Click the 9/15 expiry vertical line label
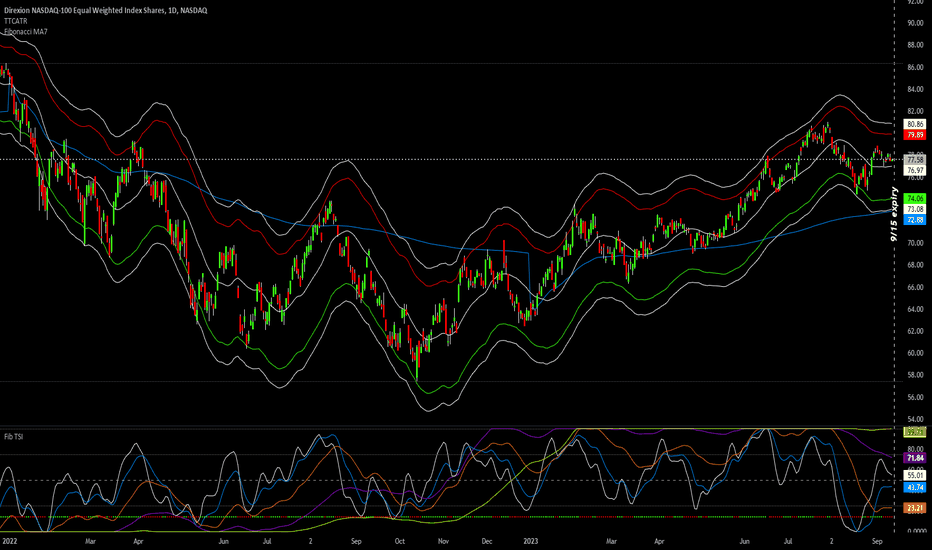932x550 pixels. coord(893,214)
